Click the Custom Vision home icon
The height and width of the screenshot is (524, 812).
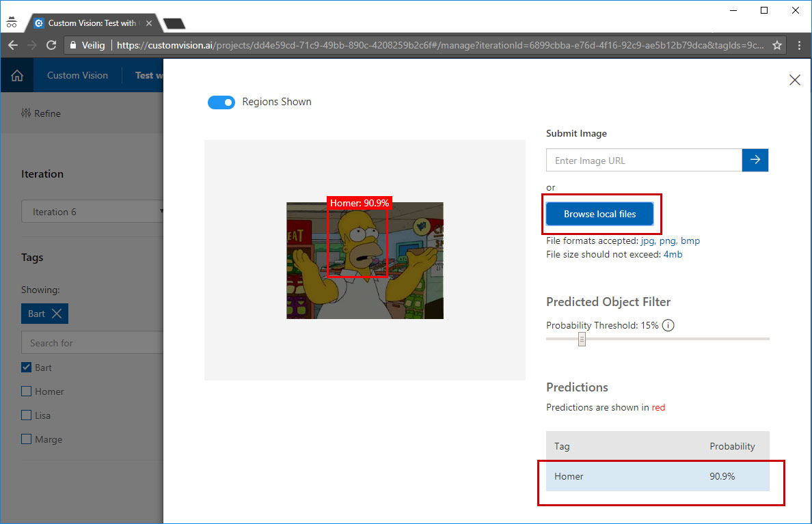[17, 76]
